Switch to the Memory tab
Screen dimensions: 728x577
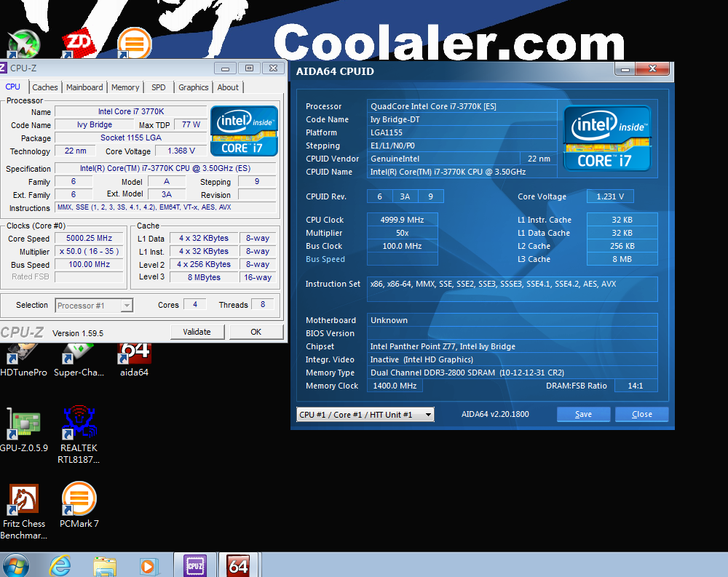125,87
